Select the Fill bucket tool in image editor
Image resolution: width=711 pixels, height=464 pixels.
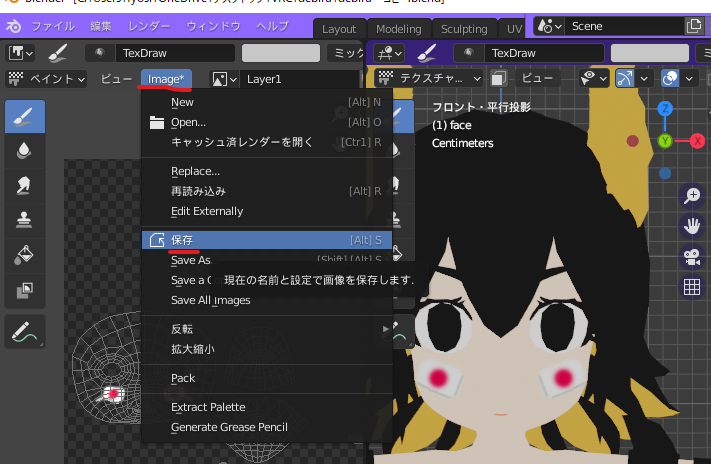tap(25, 255)
